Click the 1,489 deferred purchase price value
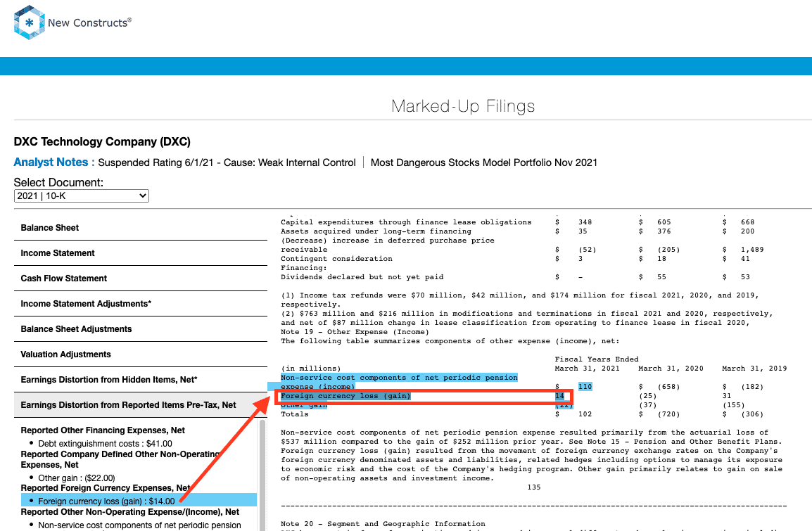The width and height of the screenshot is (812, 531). click(752, 250)
